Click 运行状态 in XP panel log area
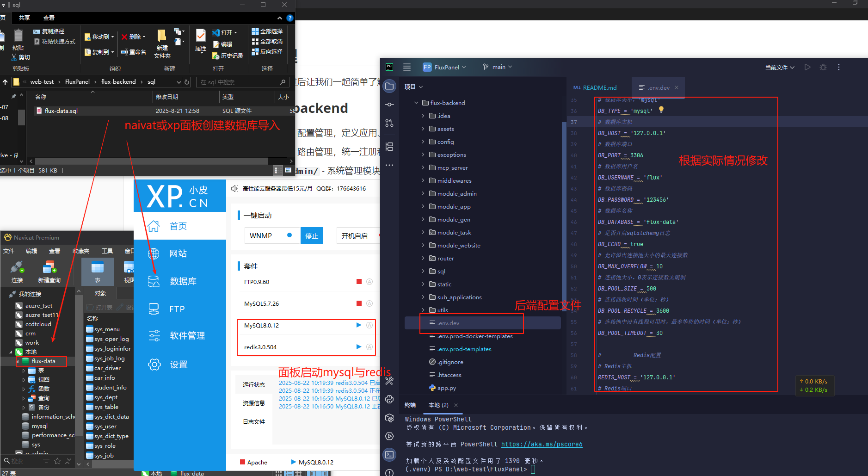Screen dimensions: 868x476 coord(254,385)
